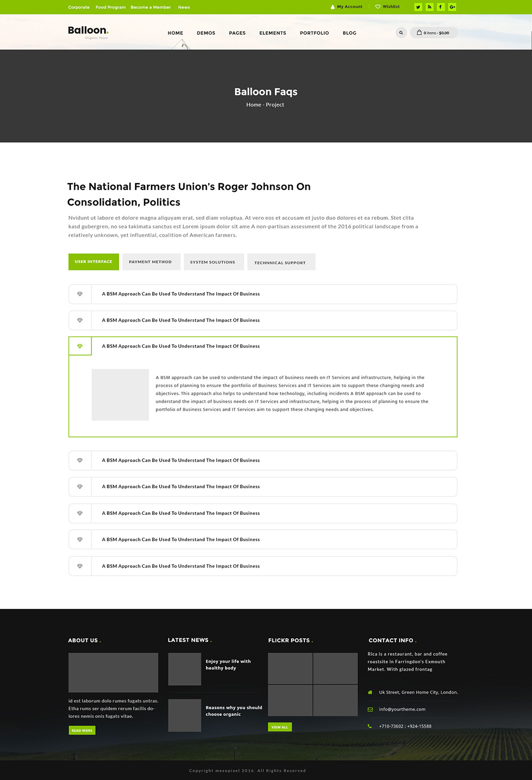Click the info@yourtheme.com email address

pos(402,709)
